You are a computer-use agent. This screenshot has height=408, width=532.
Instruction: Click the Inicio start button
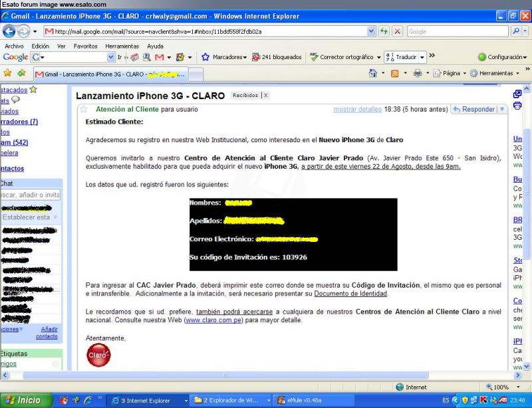click(26, 400)
